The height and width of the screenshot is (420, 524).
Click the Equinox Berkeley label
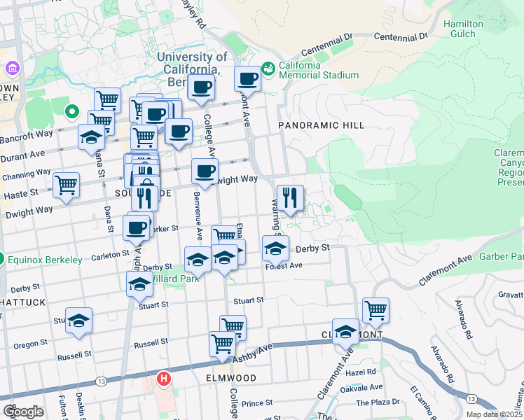pos(45,260)
